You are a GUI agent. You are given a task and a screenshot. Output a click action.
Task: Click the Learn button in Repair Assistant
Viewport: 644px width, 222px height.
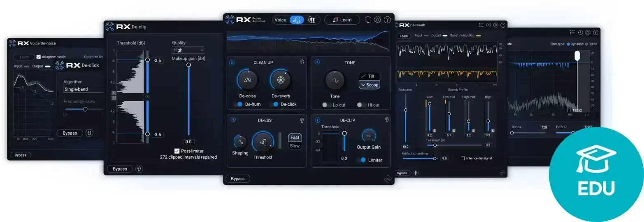(x=342, y=20)
